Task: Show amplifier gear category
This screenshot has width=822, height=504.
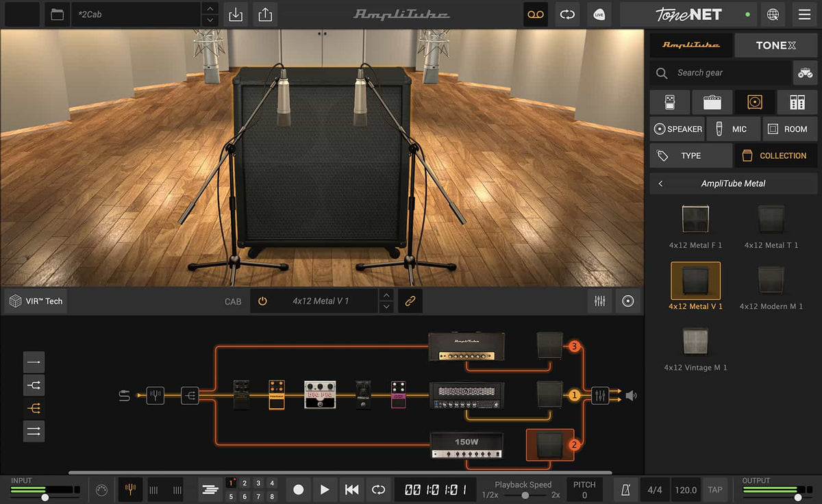Action: 712,102
